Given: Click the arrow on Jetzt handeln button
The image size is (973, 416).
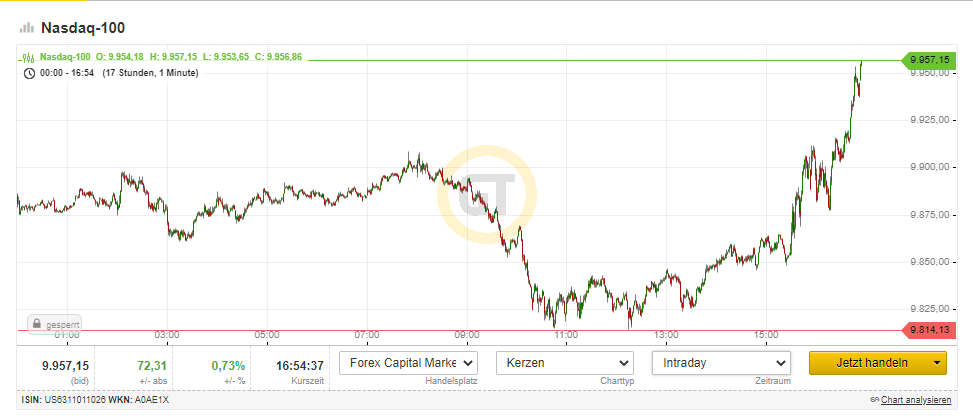Looking at the screenshot, I should point(936,363).
